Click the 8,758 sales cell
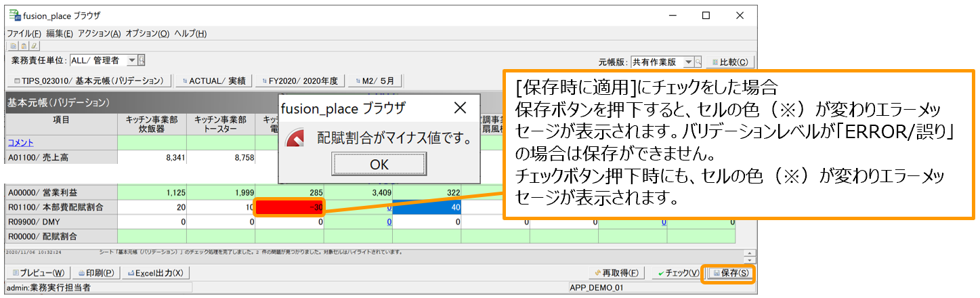 [x=220, y=157]
